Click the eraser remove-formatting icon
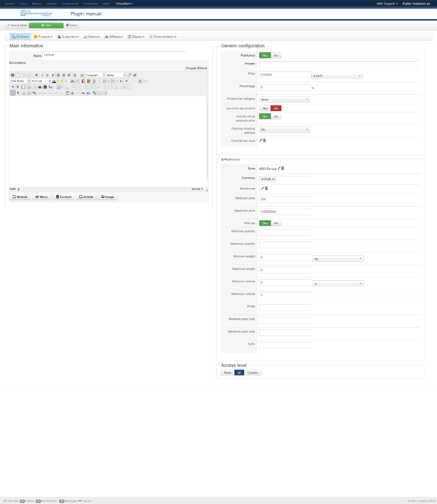 (x=129, y=75)
